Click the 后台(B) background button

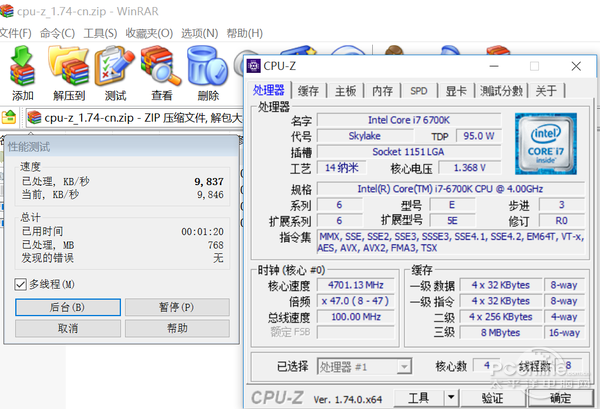pyautogui.click(x=68, y=307)
